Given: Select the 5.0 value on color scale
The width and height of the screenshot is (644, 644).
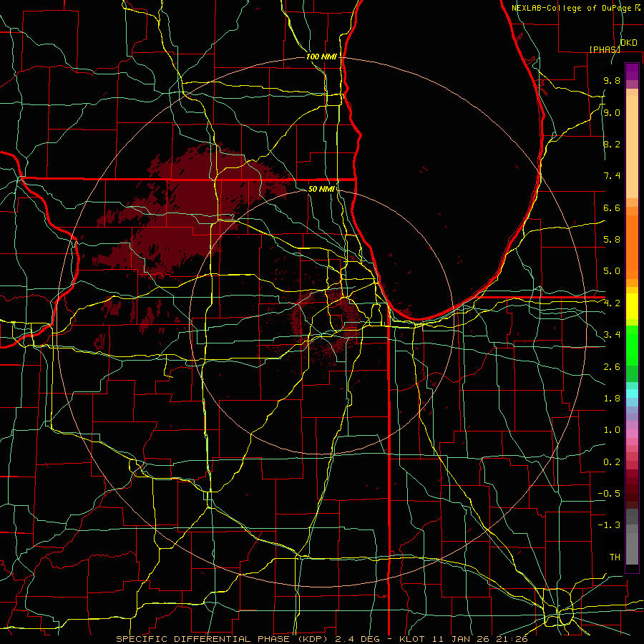Looking at the screenshot, I should coord(612,271).
